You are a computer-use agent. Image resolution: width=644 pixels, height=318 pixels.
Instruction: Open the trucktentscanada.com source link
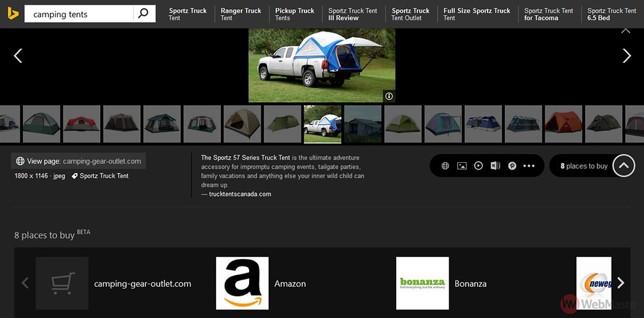click(x=240, y=194)
